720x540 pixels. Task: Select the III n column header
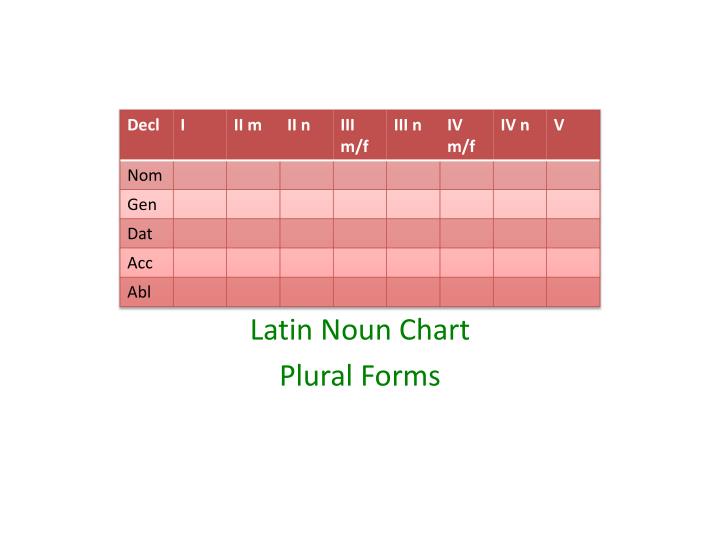(x=413, y=135)
